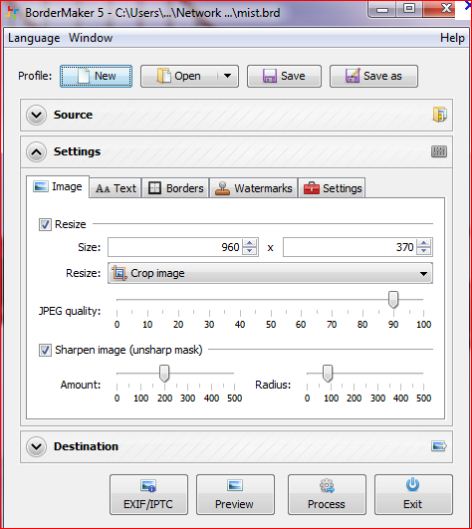
Task: Minimize the BorderMaker window
Action: [x=382, y=9]
